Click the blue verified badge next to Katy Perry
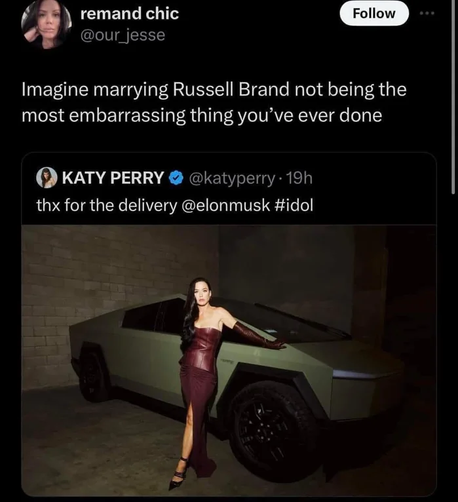 tap(176, 178)
